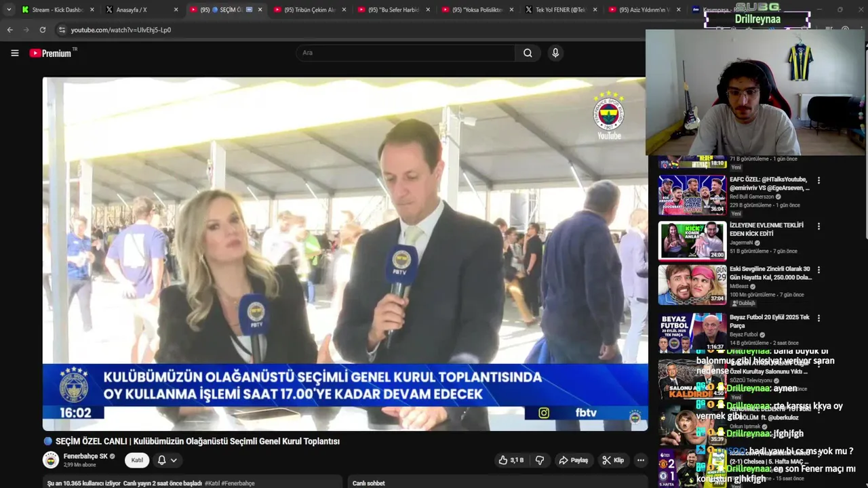Open MrBeast 'Eski Sevgiline Zincirli' thumbnail

coord(692,285)
